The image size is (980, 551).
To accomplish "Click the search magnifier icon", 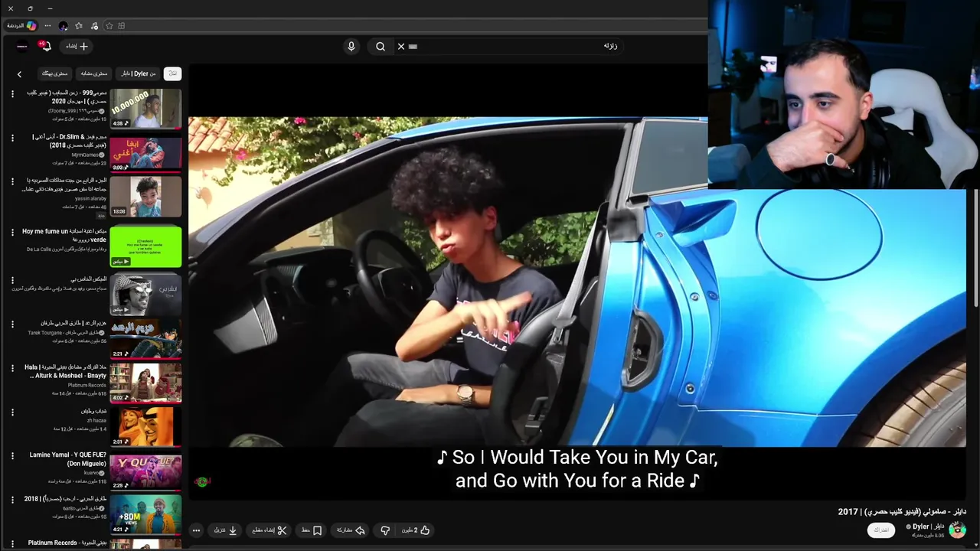I will tap(381, 46).
